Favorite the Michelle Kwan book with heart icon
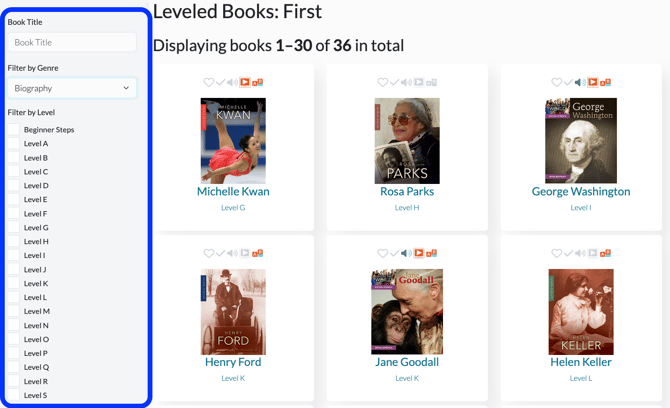Viewport: 670px width, 408px height. pos(208,83)
